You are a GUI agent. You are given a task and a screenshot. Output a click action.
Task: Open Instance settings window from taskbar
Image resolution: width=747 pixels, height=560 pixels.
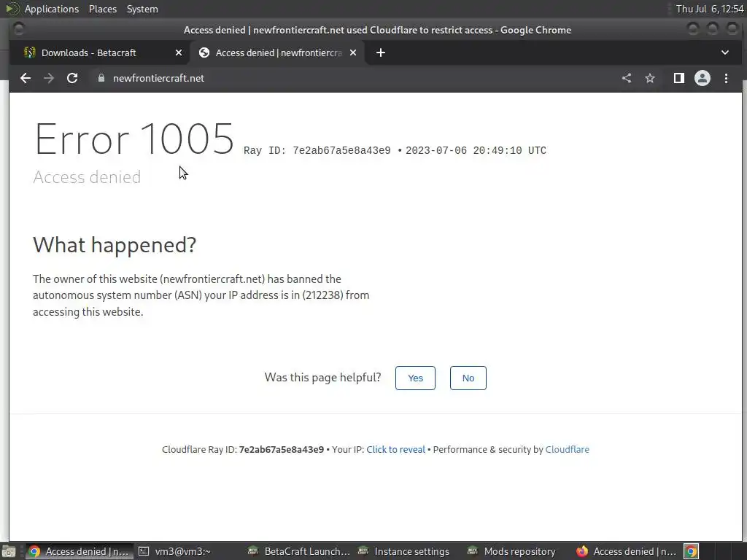point(403,551)
